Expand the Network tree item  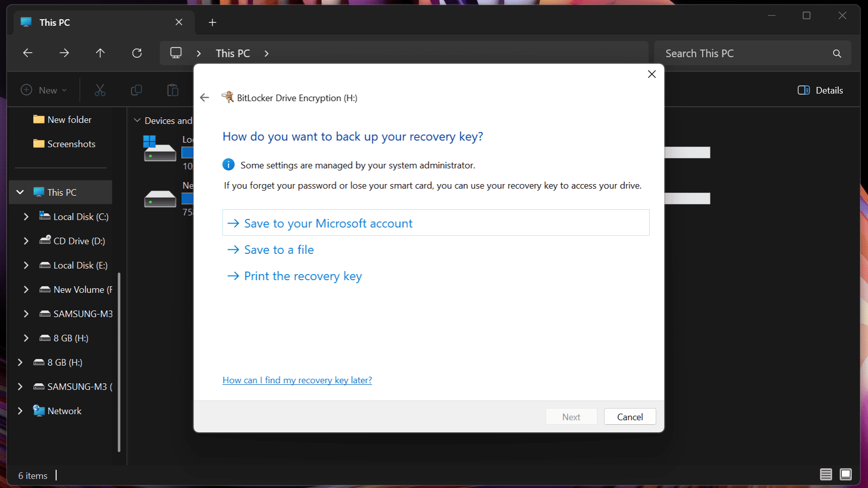(20, 411)
